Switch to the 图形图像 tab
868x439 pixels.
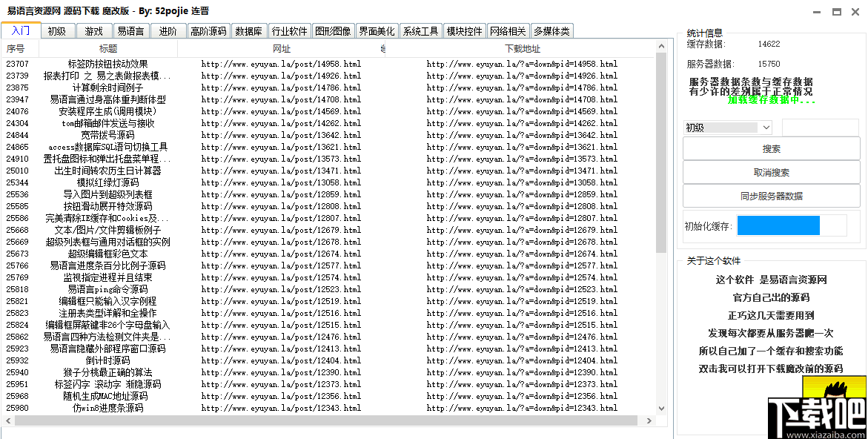click(334, 32)
